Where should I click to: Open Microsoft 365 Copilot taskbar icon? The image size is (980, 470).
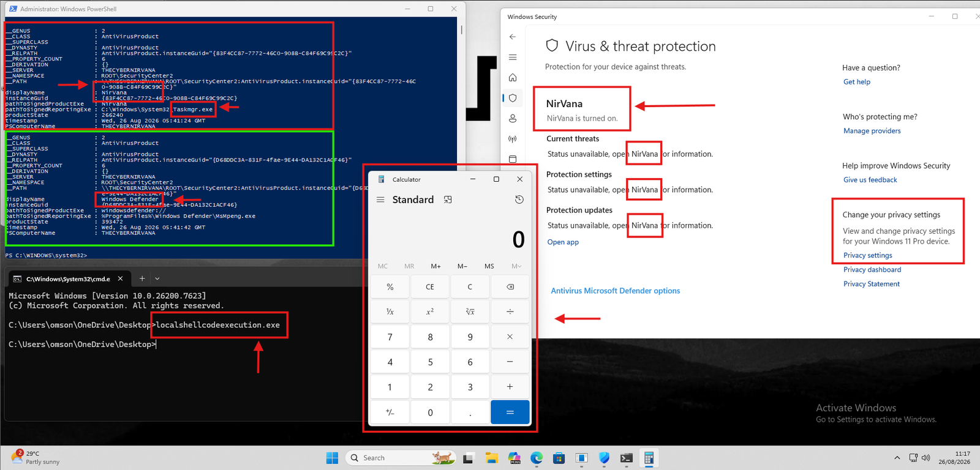514,458
